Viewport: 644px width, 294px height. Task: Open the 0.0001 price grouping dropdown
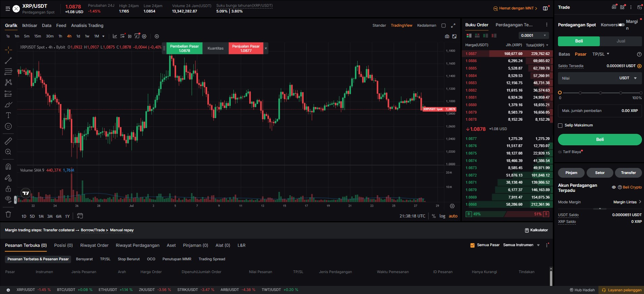pyautogui.click(x=534, y=35)
